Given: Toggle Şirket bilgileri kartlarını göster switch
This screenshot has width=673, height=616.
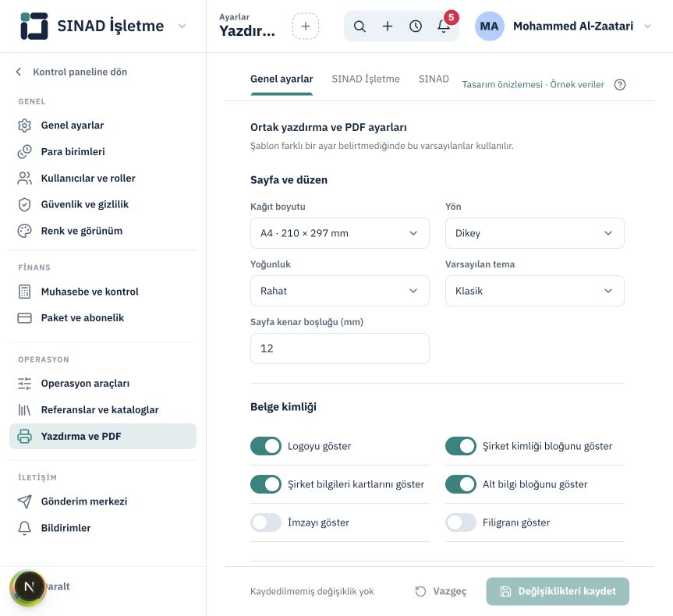Looking at the screenshot, I should tap(266, 484).
